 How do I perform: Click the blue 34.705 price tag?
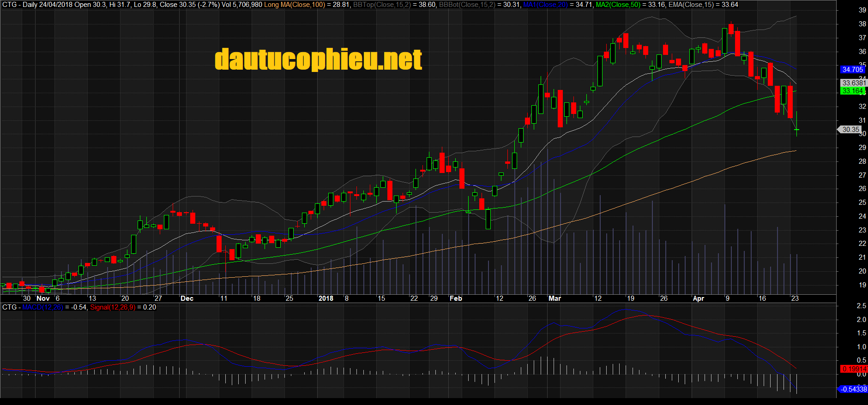852,70
